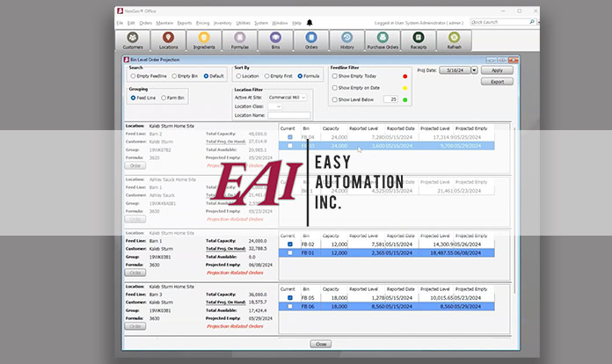Open the Receipts toolbar icon

point(419,40)
